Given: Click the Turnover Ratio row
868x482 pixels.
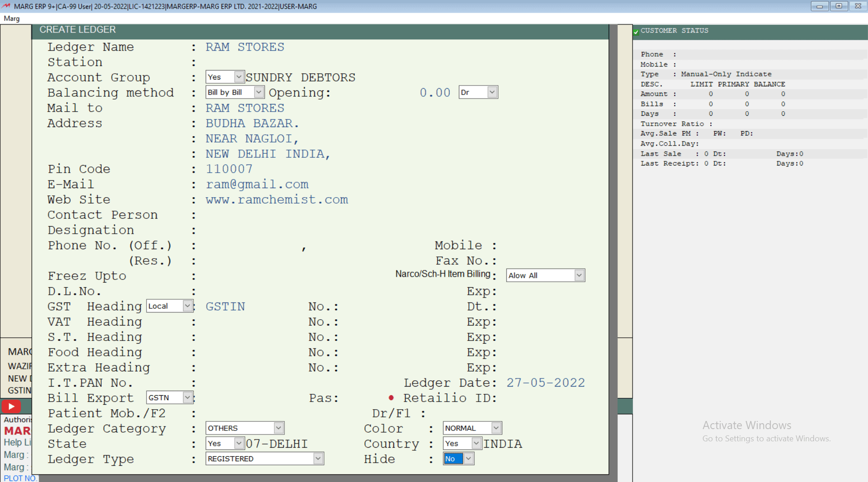Looking at the screenshot, I should [x=750, y=124].
